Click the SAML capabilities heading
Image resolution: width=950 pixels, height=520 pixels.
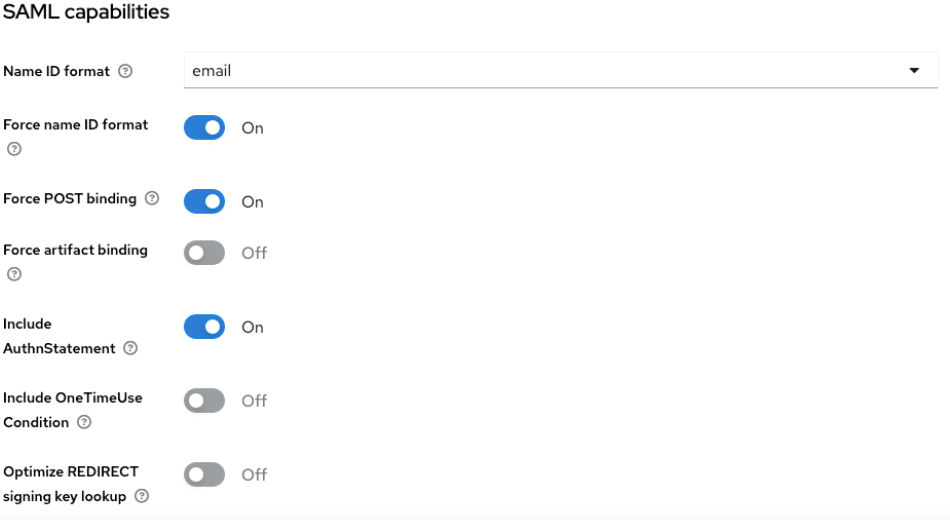click(x=86, y=13)
